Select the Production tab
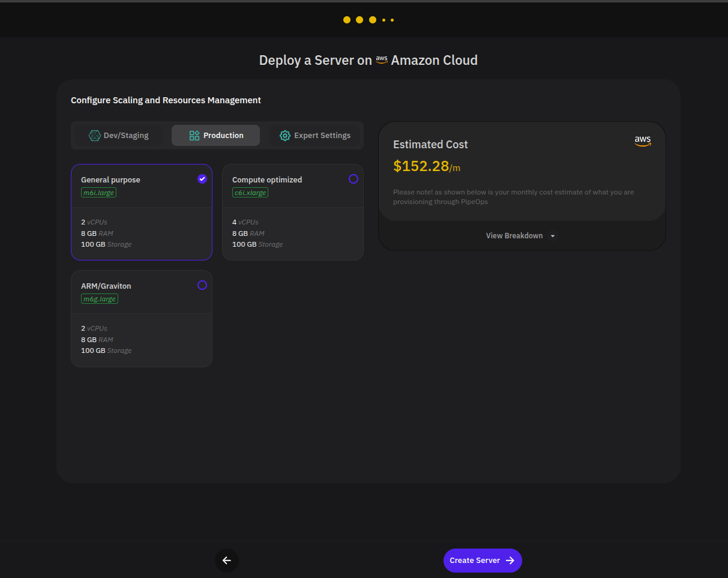This screenshot has height=578, width=728. point(215,136)
